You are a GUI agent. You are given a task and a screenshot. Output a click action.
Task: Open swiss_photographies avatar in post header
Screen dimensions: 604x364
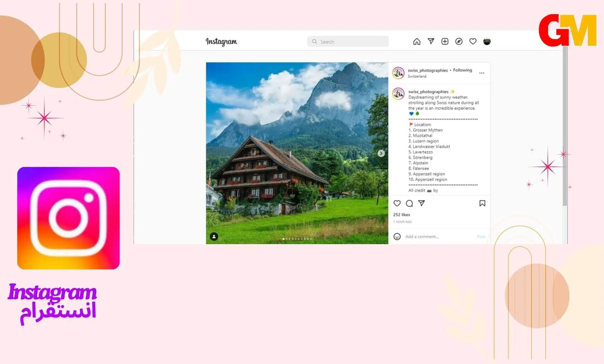click(x=398, y=73)
